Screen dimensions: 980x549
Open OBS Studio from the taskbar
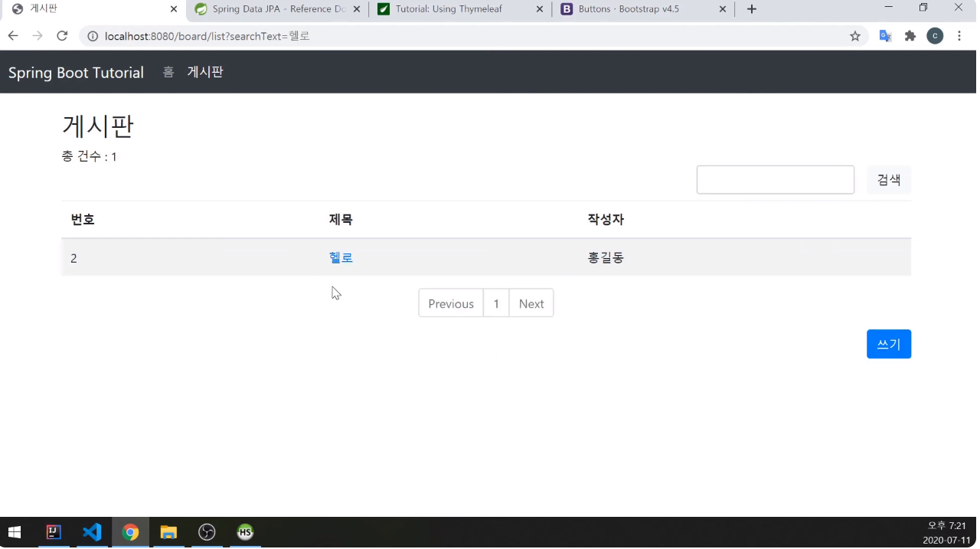(x=207, y=532)
